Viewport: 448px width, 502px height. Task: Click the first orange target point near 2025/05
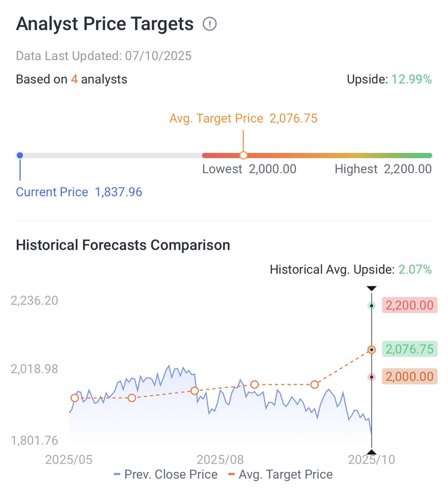point(75,398)
